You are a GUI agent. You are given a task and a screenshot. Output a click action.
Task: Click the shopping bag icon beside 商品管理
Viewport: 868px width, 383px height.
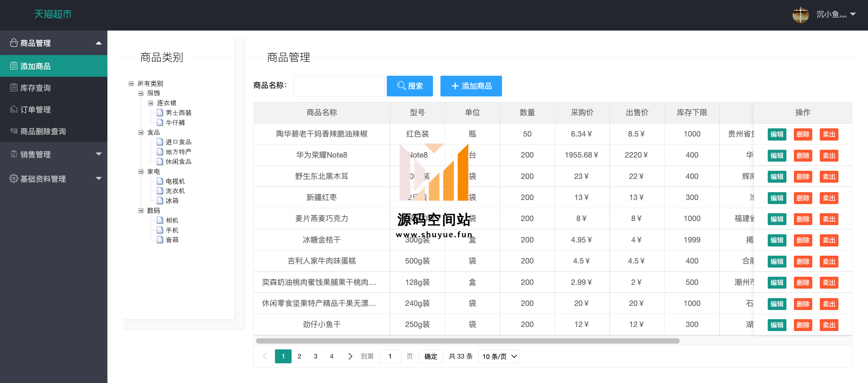click(x=14, y=43)
